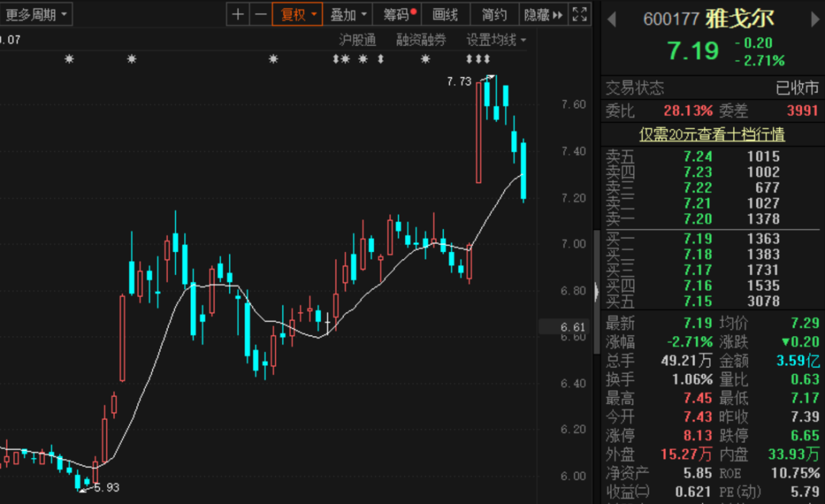
Task: Expand the 设置均线 moving average settings
Action: [x=492, y=39]
